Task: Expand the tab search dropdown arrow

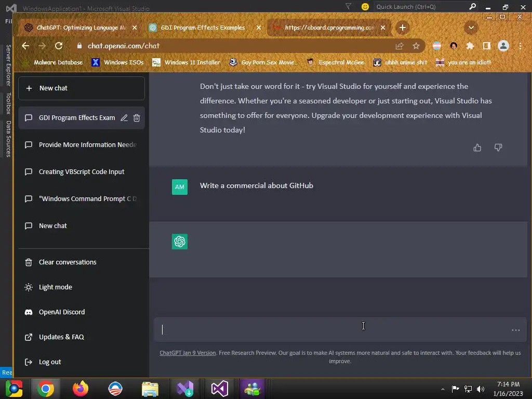Action: click(471, 28)
